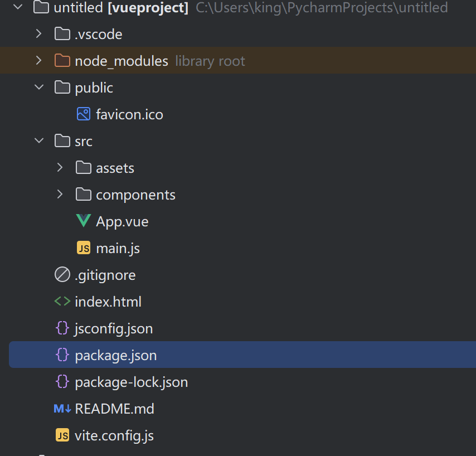
Task: Expand the .vscode folder chevron
Action: tap(38, 34)
